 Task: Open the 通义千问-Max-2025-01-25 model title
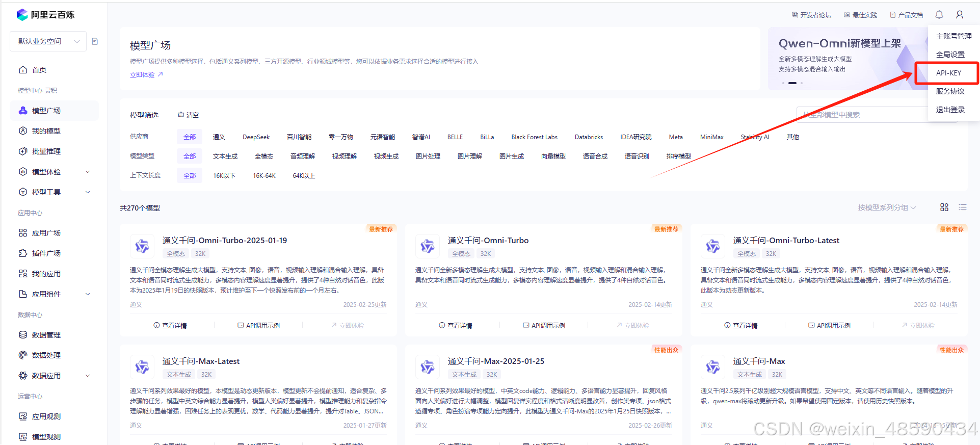tap(496, 361)
